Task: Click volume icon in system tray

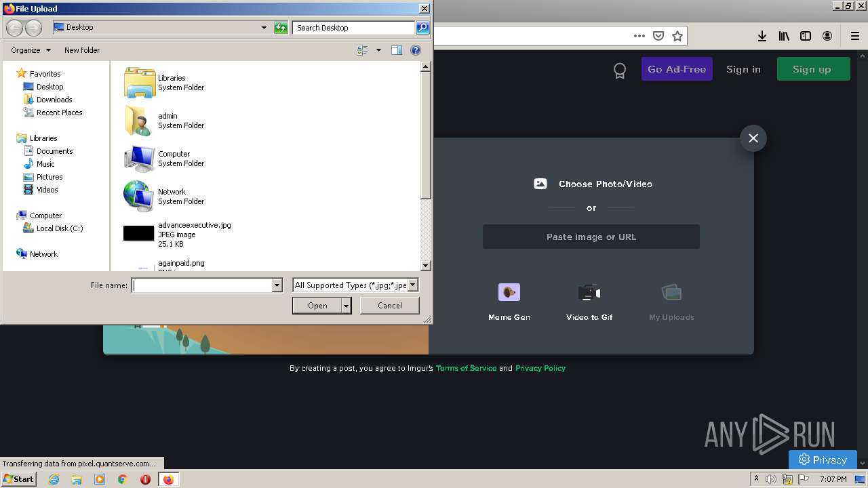Action: pos(771,479)
